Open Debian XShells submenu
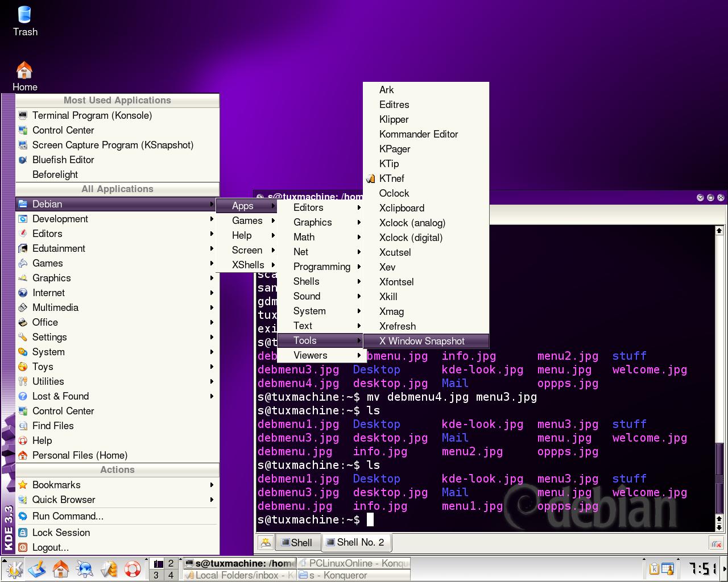This screenshot has width=728, height=582. tap(247, 265)
